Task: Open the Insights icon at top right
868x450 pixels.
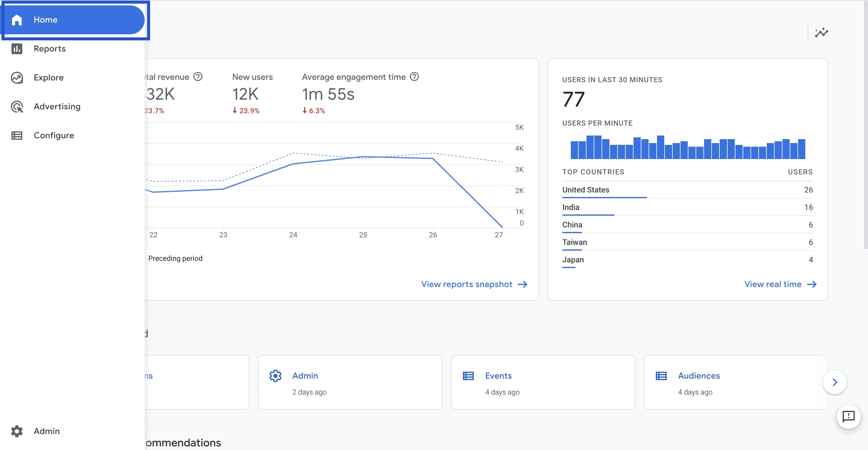Action: [822, 32]
